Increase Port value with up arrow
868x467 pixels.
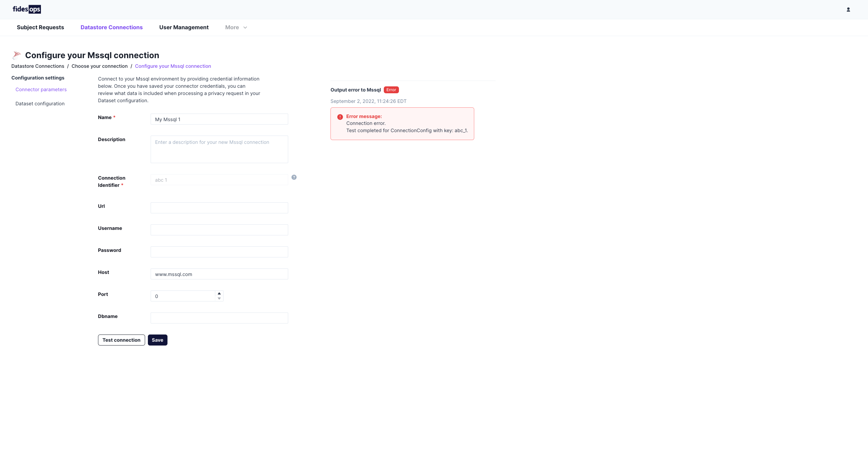coord(219,294)
